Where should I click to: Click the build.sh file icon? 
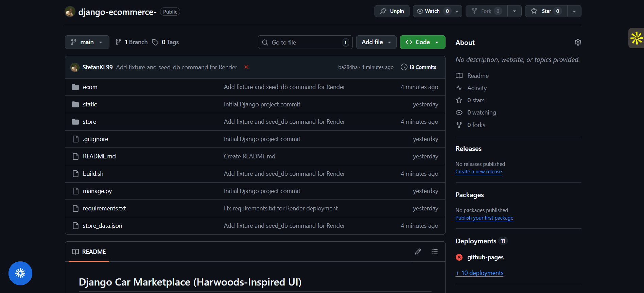(75, 174)
